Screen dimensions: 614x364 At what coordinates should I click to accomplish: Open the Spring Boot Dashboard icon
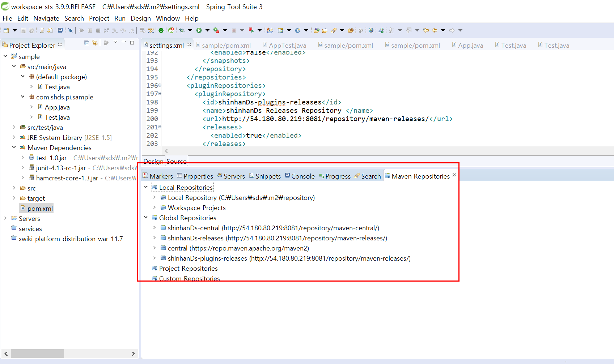point(161,30)
